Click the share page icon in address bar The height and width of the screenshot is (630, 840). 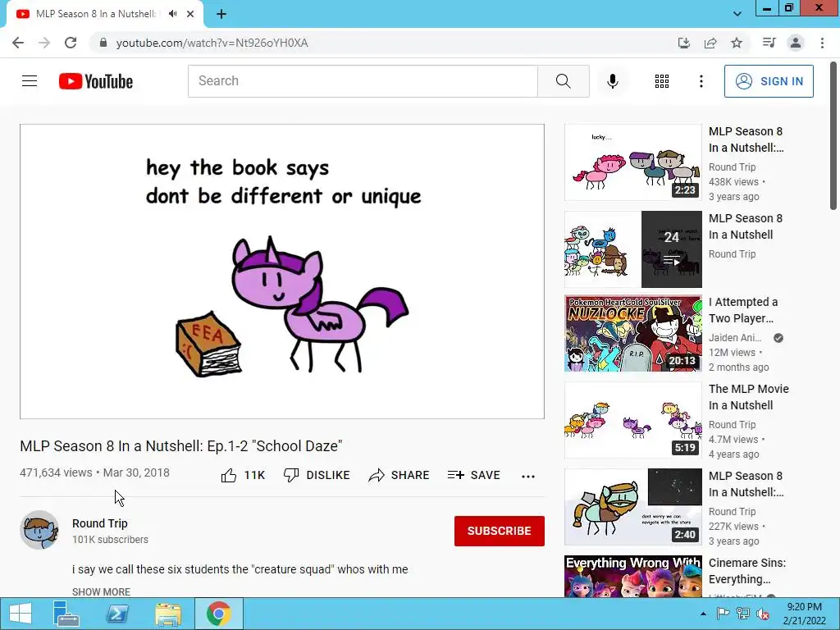[x=710, y=43]
